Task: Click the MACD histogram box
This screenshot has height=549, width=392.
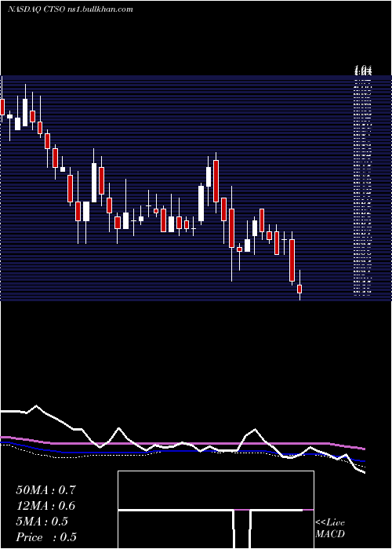Action: pos(216,510)
